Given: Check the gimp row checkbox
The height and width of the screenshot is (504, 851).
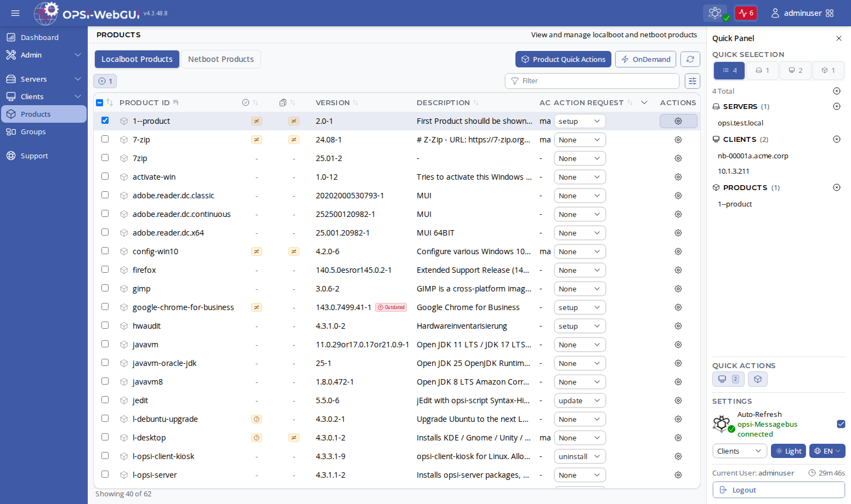Looking at the screenshot, I should (x=105, y=288).
